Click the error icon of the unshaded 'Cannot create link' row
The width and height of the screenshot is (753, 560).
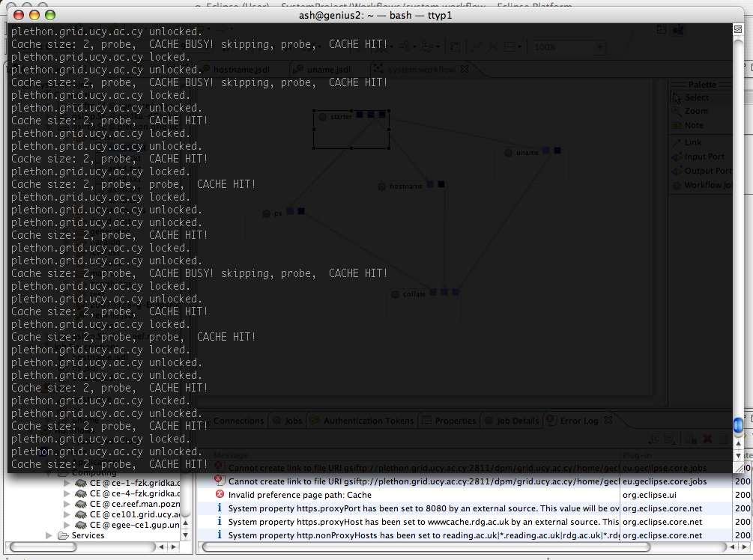220,481
